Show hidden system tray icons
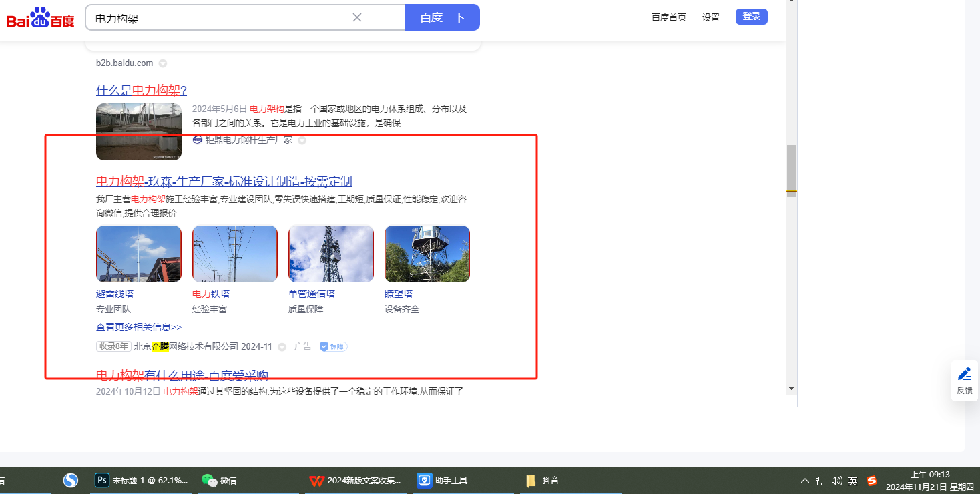The width and height of the screenshot is (980, 494). (804, 480)
